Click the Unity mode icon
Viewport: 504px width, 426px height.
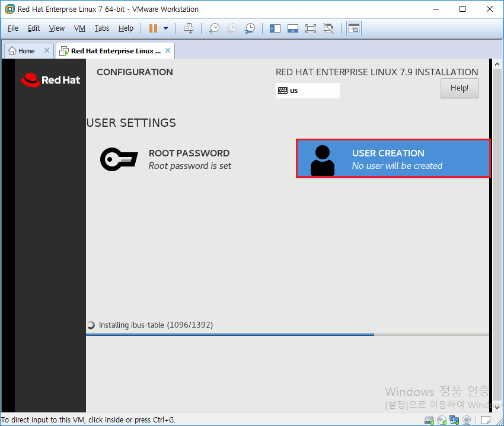click(328, 28)
